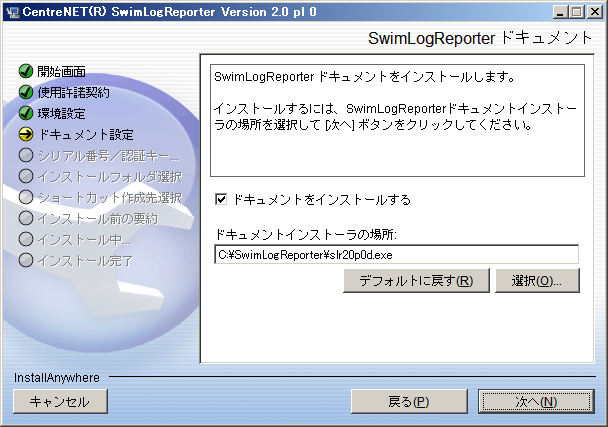Click the InstallAnywhere label
Viewport: 608px width, 427px height.
click(x=57, y=377)
